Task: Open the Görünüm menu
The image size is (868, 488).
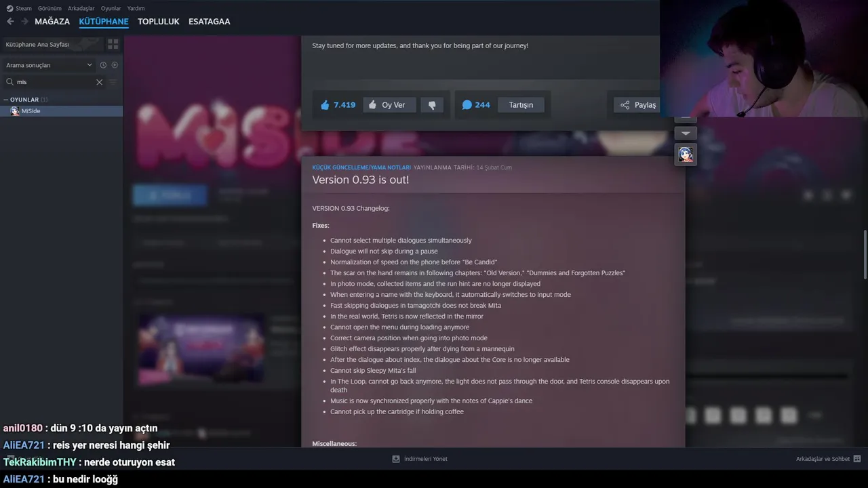Action: (50, 8)
